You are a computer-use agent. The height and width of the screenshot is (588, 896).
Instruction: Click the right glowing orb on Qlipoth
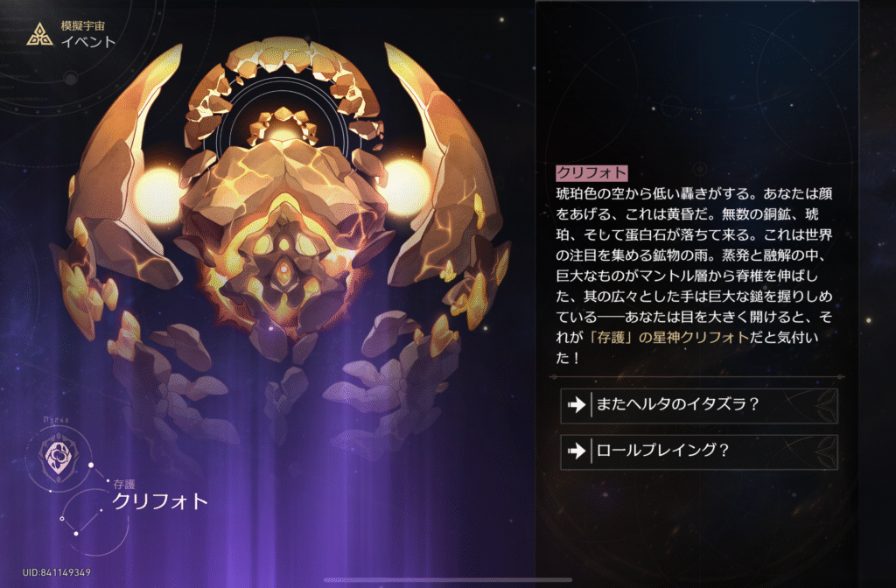pos(404,187)
